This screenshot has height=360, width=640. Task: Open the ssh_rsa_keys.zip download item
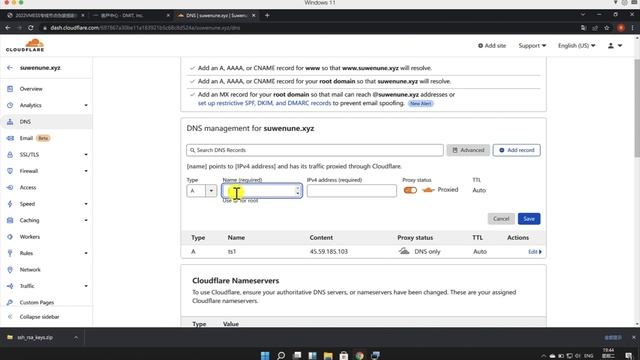(x=35, y=338)
